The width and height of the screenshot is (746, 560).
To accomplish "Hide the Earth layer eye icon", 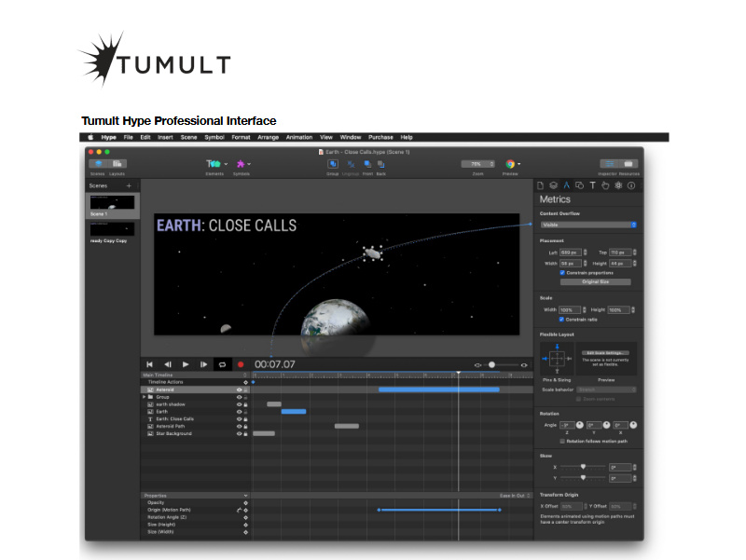I will click(x=240, y=412).
